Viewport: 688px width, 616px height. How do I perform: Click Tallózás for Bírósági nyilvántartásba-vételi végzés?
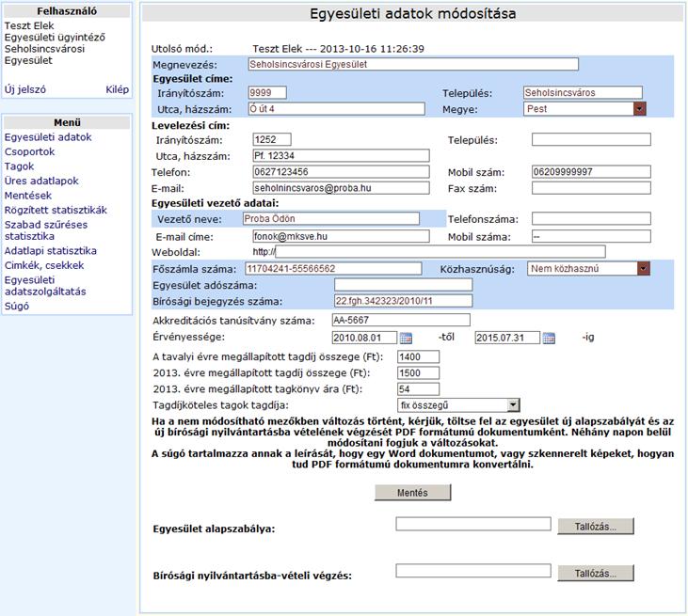tap(596, 573)
